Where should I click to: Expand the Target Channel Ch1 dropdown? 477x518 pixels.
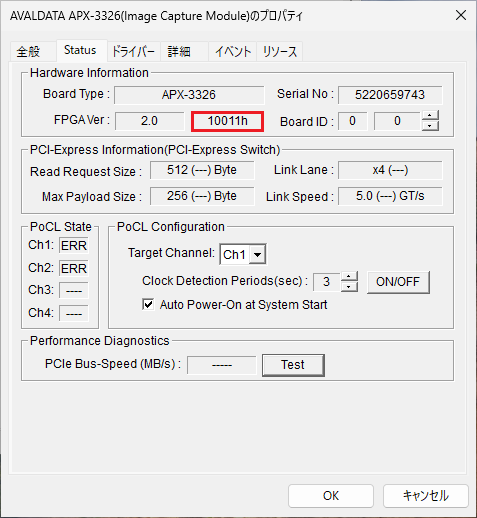pos(257,255)
